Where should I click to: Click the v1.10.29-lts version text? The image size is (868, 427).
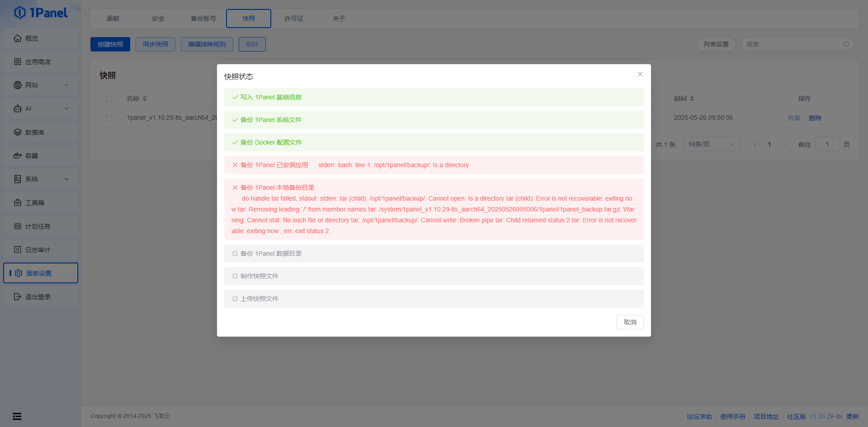(x=826, y=417)
